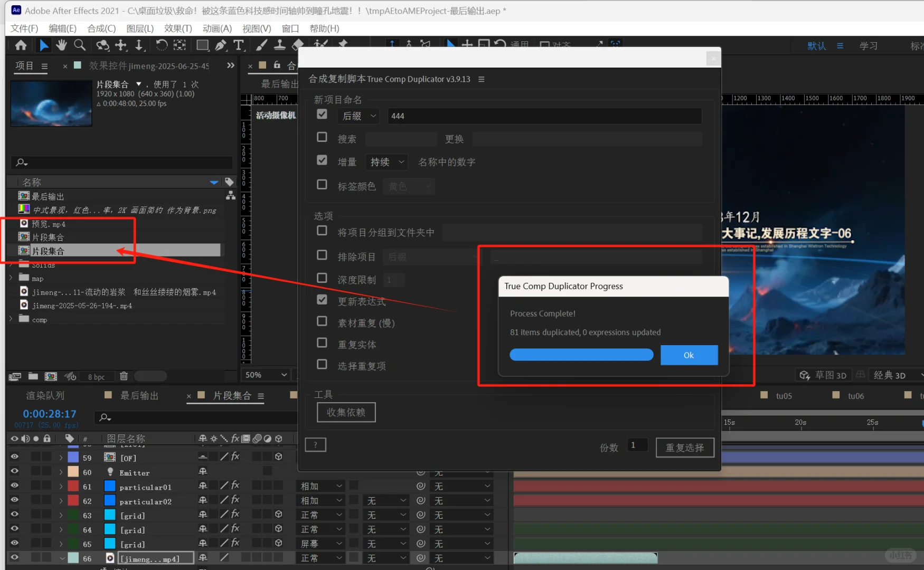Toggle the 更新表达式 checkbox
The image size is (924, 570).
[322, 300]
